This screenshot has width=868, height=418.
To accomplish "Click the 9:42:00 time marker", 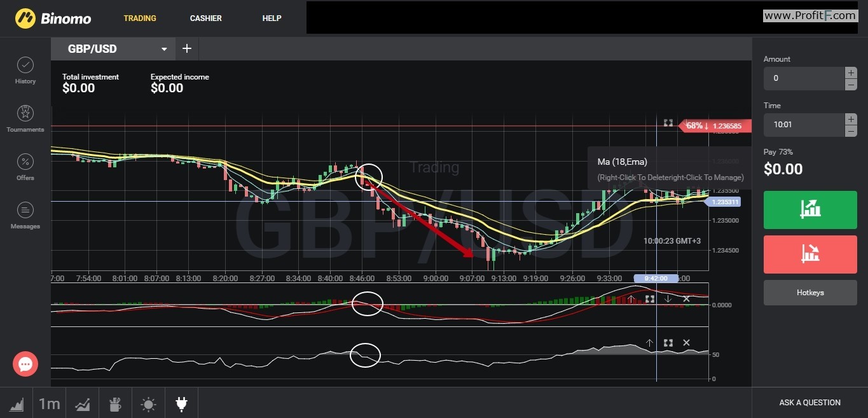I will tap(656, 278).
